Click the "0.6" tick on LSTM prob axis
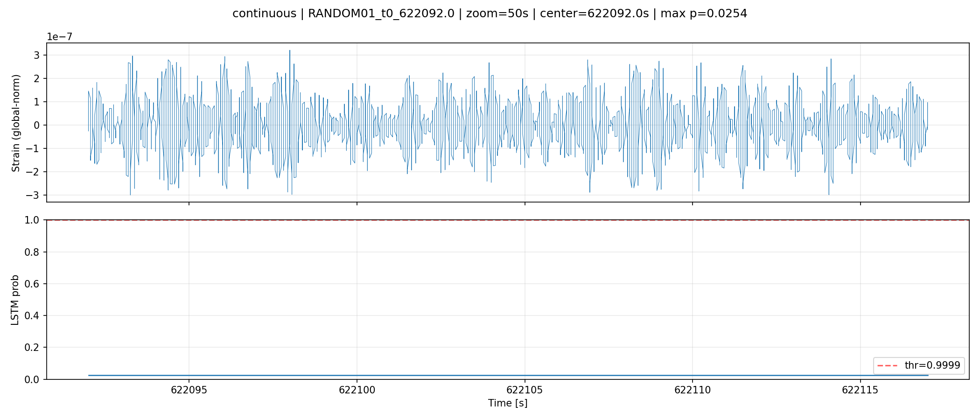980x420 pixels. pos(33,284)
